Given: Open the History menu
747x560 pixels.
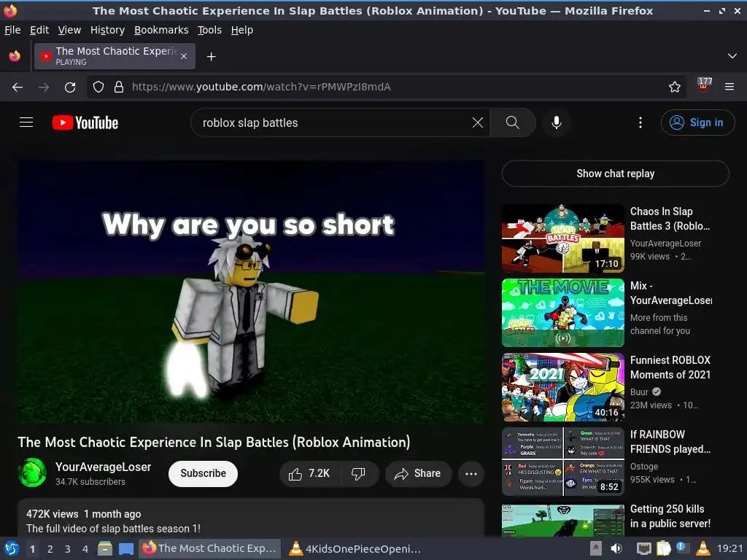Looking at the screenshot, I should pos(107,30).
